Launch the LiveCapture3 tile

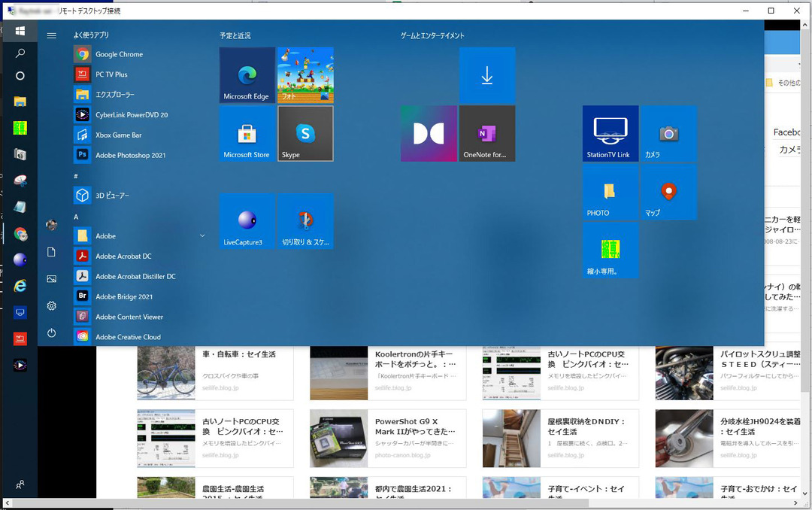pyautogui.click(x=247, y=221)
